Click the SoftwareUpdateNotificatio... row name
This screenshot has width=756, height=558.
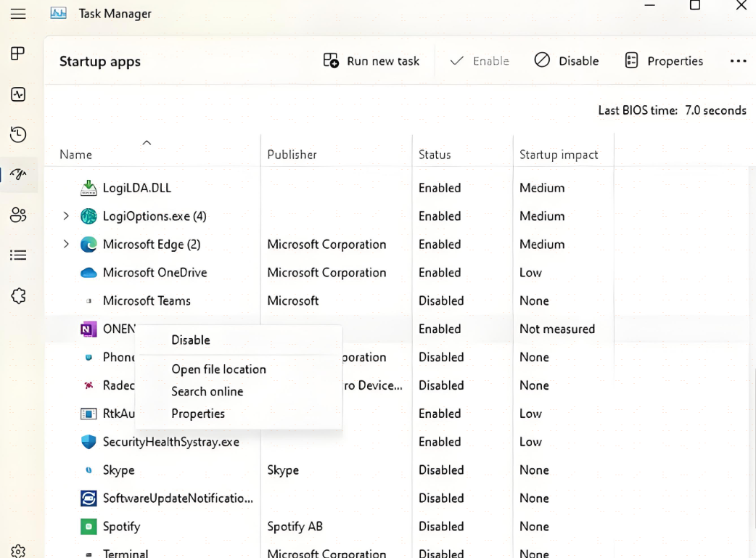coord(178,498)
